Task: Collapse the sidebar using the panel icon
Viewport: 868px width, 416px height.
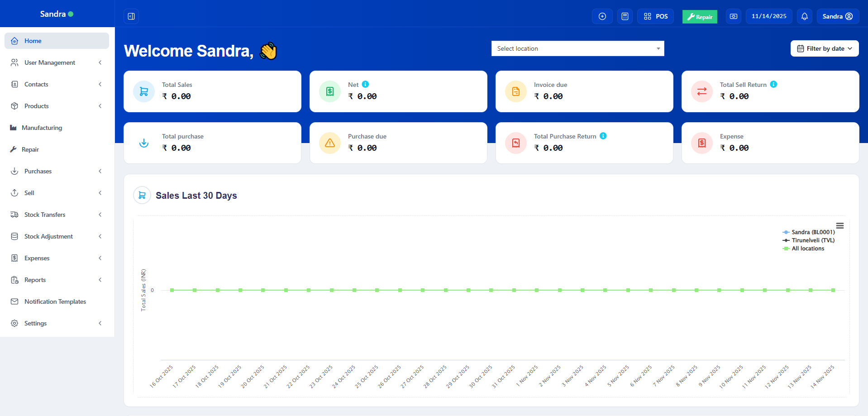Action: click(131, 16)
